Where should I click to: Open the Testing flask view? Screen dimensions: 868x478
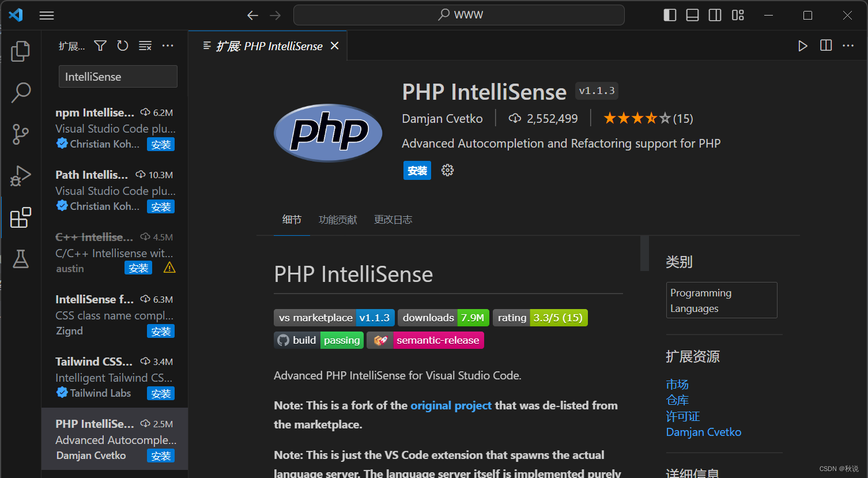coord(21,259)
